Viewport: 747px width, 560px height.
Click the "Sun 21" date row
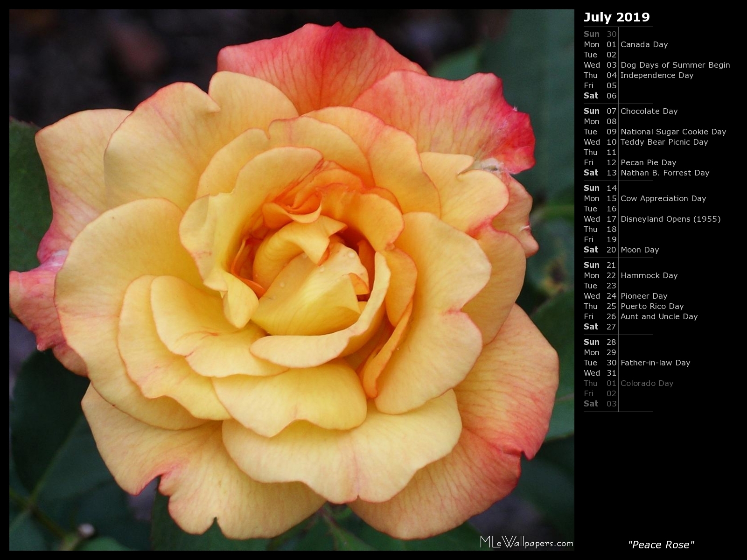point(600,265)
